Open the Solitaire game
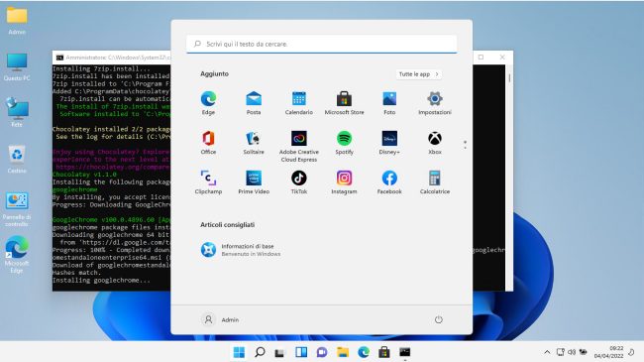The height and width of the screenshot is (362, 644). point(254,143)
